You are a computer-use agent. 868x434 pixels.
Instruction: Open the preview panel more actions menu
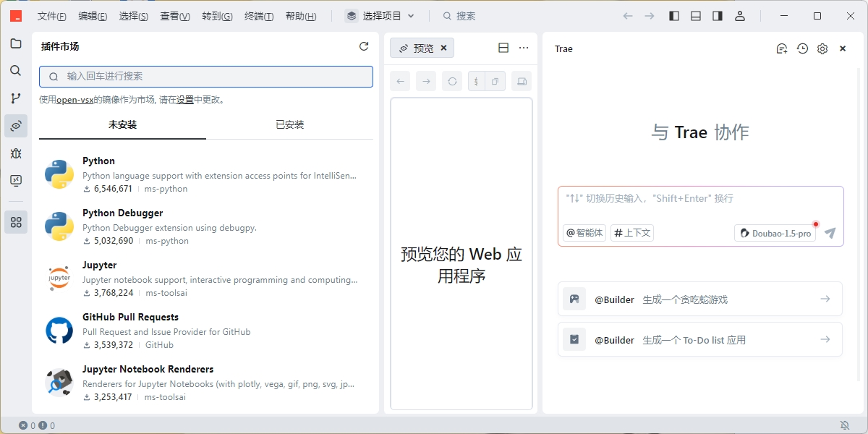pos(524,48)
